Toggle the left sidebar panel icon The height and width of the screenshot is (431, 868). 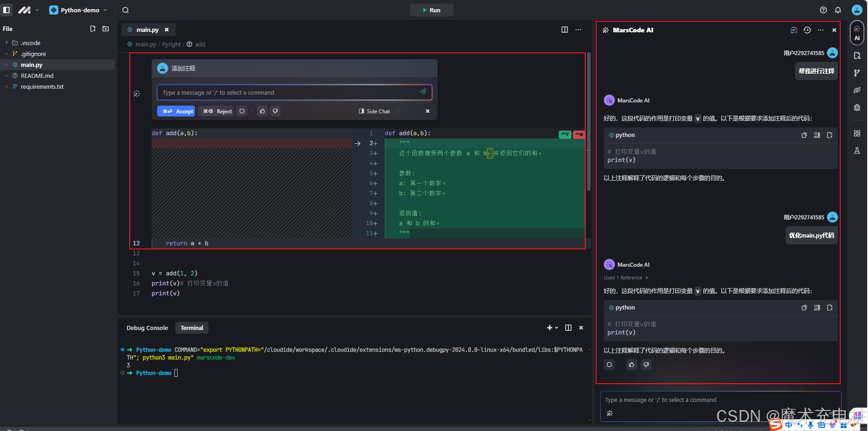[x=6, y=10]
